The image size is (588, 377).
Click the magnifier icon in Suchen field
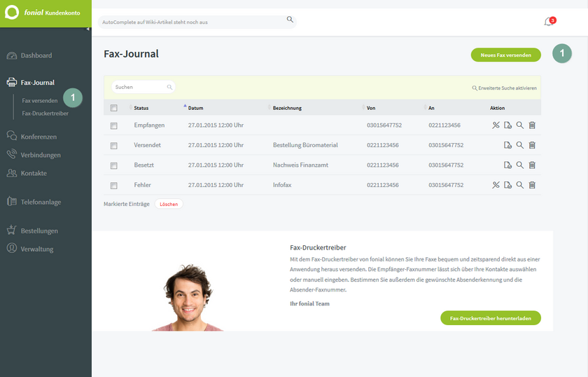pos(169,87)
